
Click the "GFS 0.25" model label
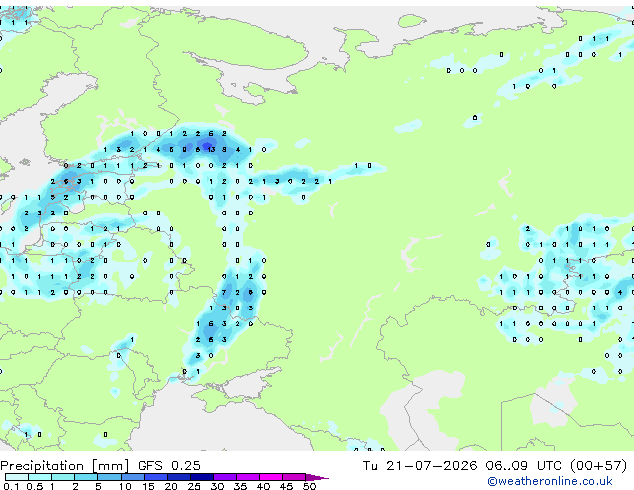169,466
